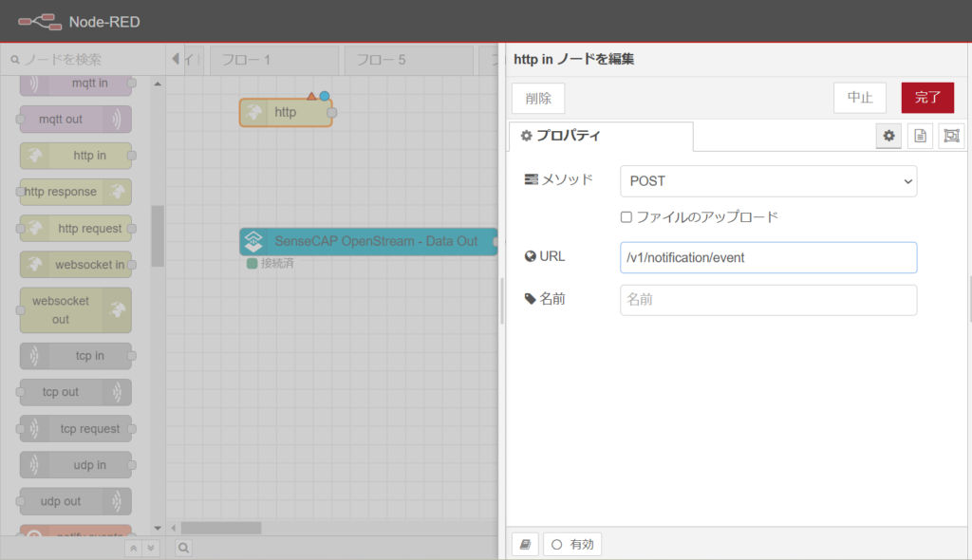This screenshot has height=560, width=972.
Task: Select the tcp out palette node
Action: click(76, 392)
